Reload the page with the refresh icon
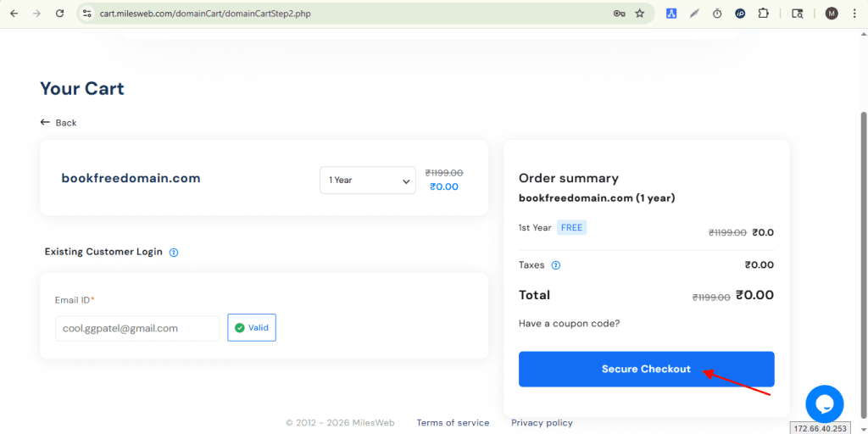 [59, 14]
